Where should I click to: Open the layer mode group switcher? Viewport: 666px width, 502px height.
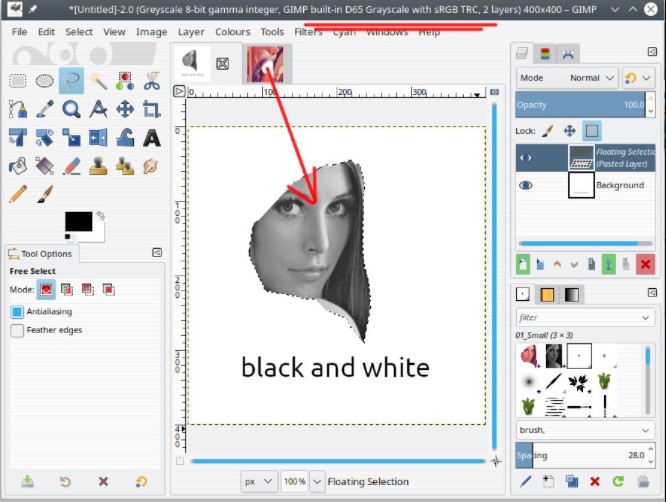tap(638, 78)
